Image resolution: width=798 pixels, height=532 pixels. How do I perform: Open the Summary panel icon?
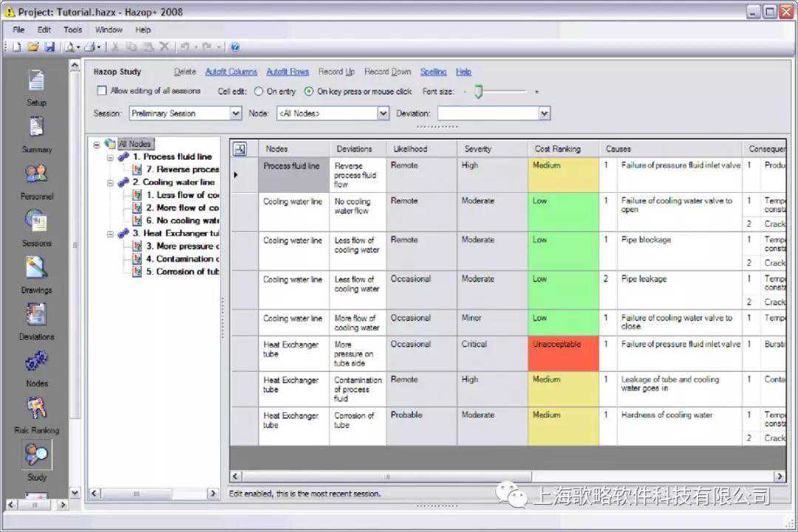[x=36, y=127]
